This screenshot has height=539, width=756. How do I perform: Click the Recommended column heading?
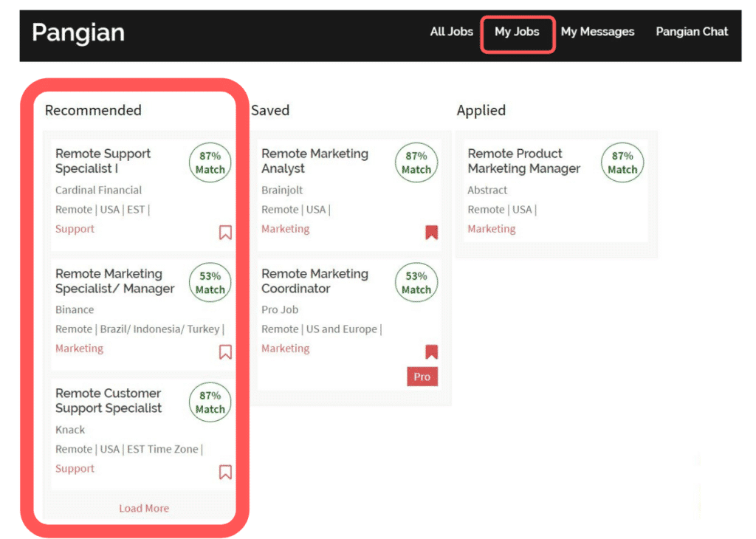point(93,111)
